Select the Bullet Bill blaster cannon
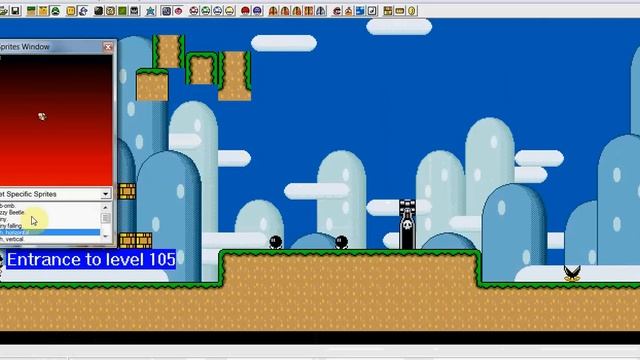Viewport: 640px width, 360px height. point(407,224)
